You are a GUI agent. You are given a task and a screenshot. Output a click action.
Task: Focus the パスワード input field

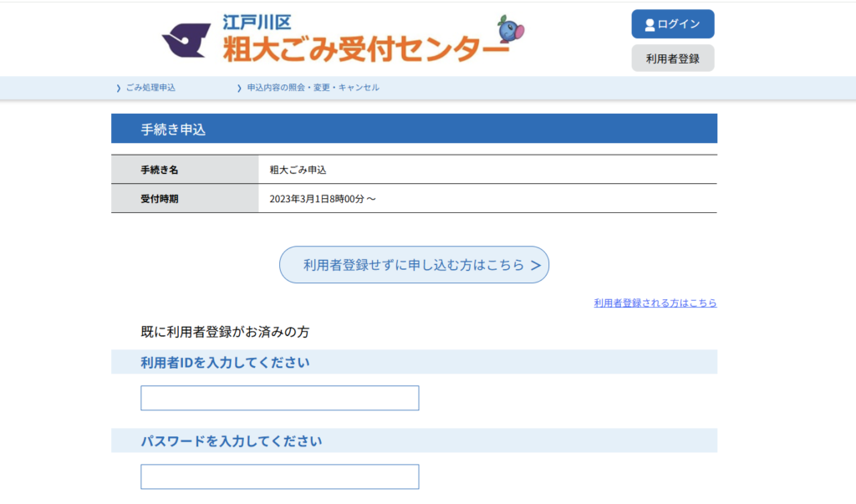pos(279,476)
